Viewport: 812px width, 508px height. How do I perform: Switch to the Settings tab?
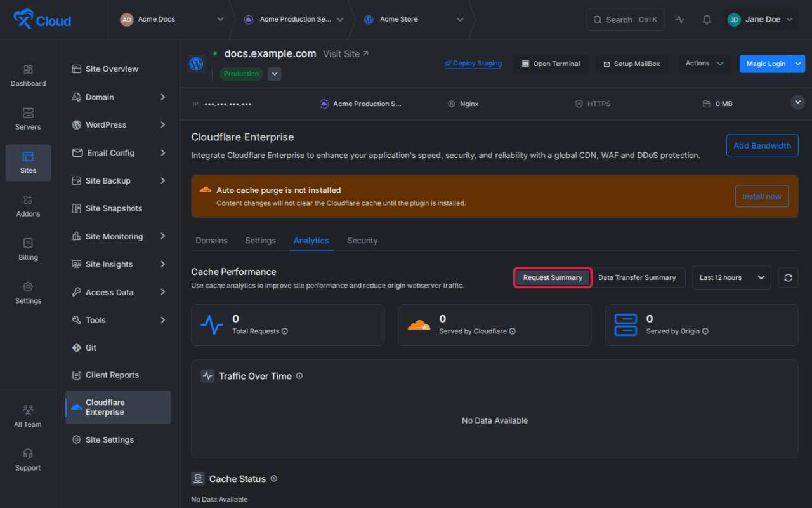[x=260, y=241]
